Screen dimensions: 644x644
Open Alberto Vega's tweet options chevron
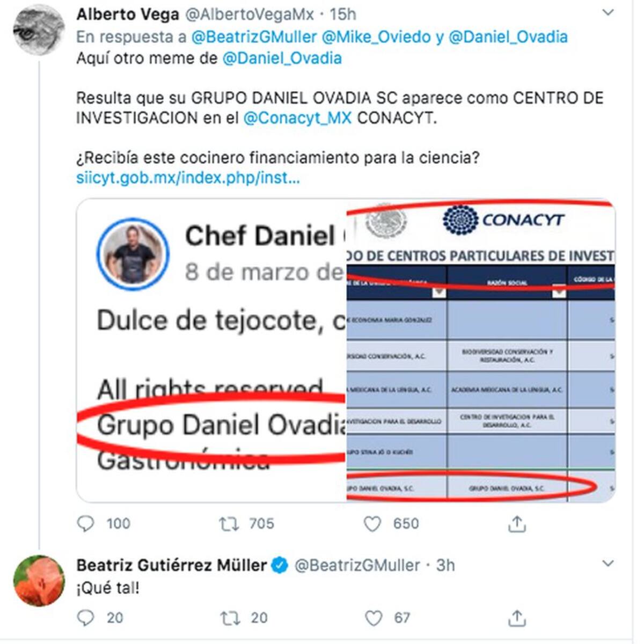608,13
